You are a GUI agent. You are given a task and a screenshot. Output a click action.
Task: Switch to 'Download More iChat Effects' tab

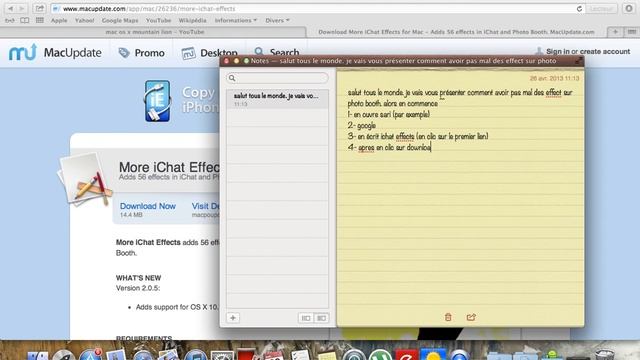[456, 32]
